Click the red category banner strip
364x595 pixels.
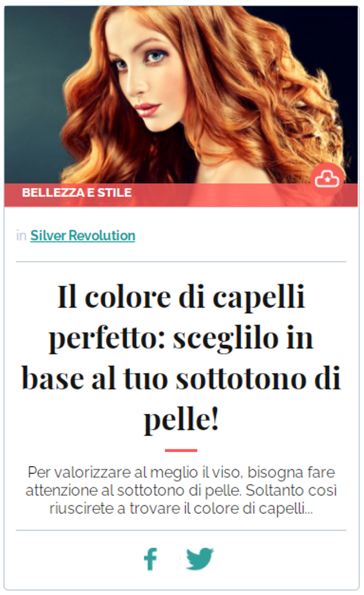click(181, 195)
